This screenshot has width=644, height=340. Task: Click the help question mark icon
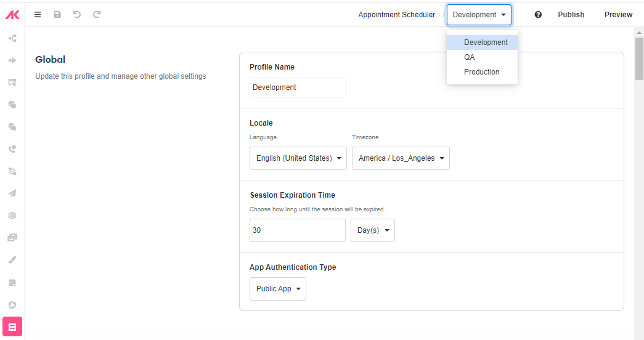coord(538,15)
